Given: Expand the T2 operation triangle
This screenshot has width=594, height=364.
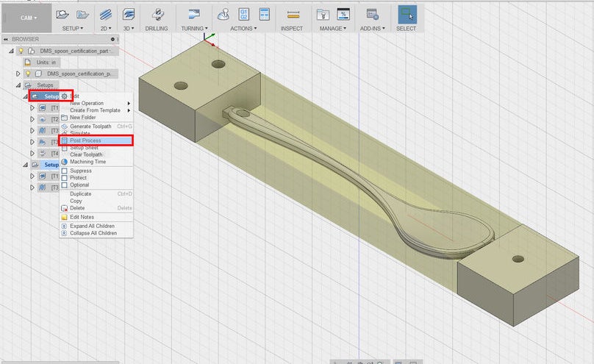Looking at the screenshot, I should [32, 119].
